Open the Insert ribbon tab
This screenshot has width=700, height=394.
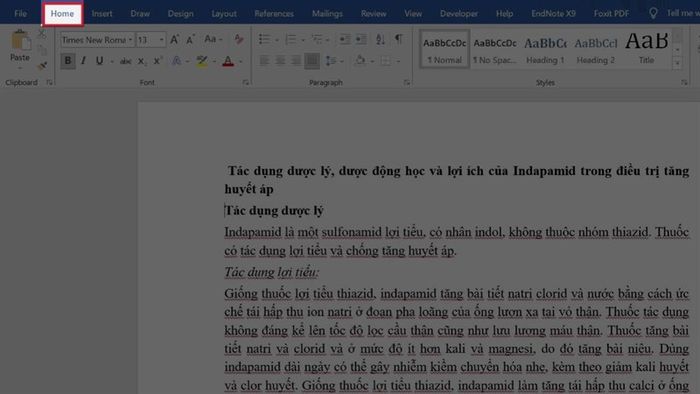pos(102,14)
